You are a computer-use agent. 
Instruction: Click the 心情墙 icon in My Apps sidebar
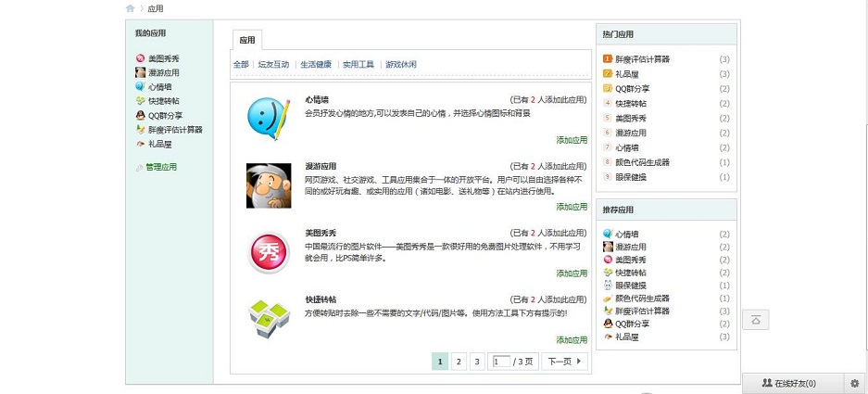pyautogui.click(x=141, y=86)
